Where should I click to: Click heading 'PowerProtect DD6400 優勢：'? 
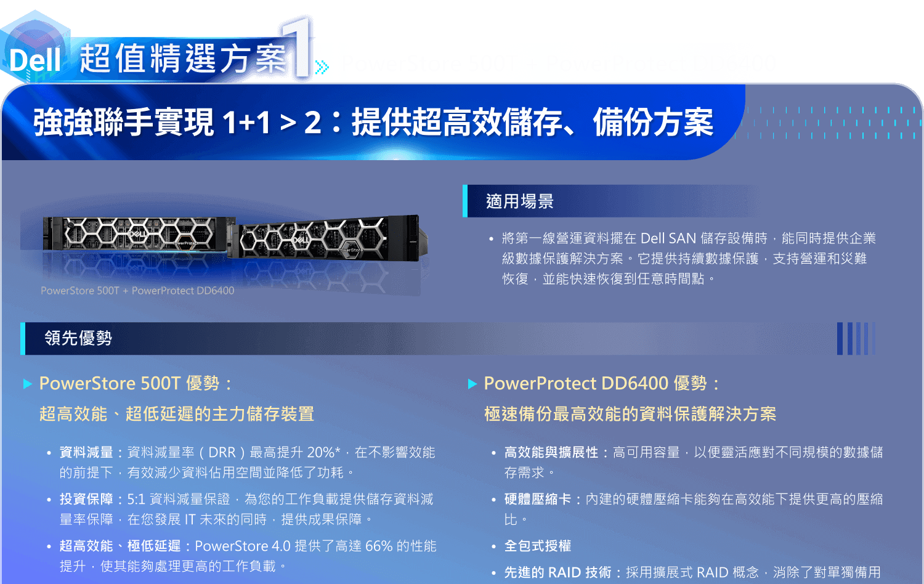(x=602, y=383)
